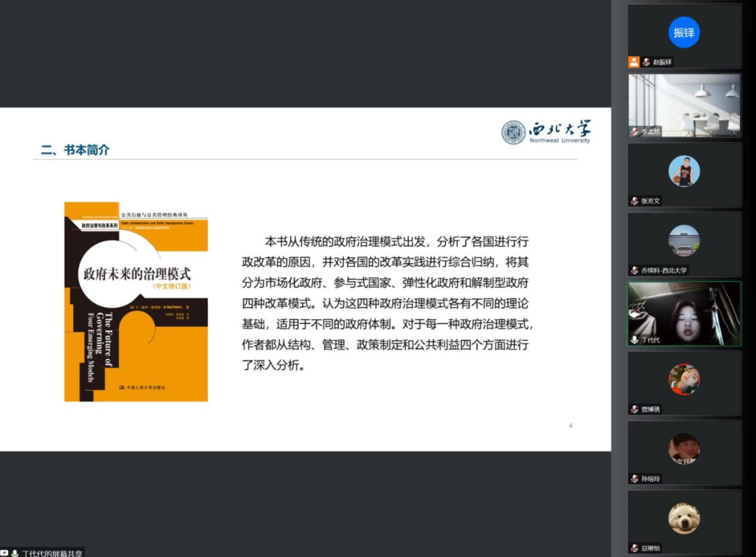Screen dimensions: 756x557
Task: Click the orange book cover image on slide
Action: (136, 302)
